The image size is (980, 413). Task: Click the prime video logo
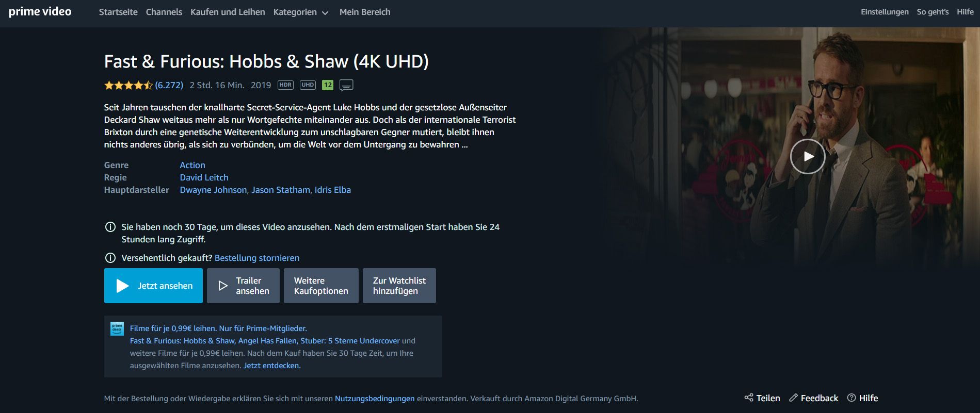click(40, 12)
